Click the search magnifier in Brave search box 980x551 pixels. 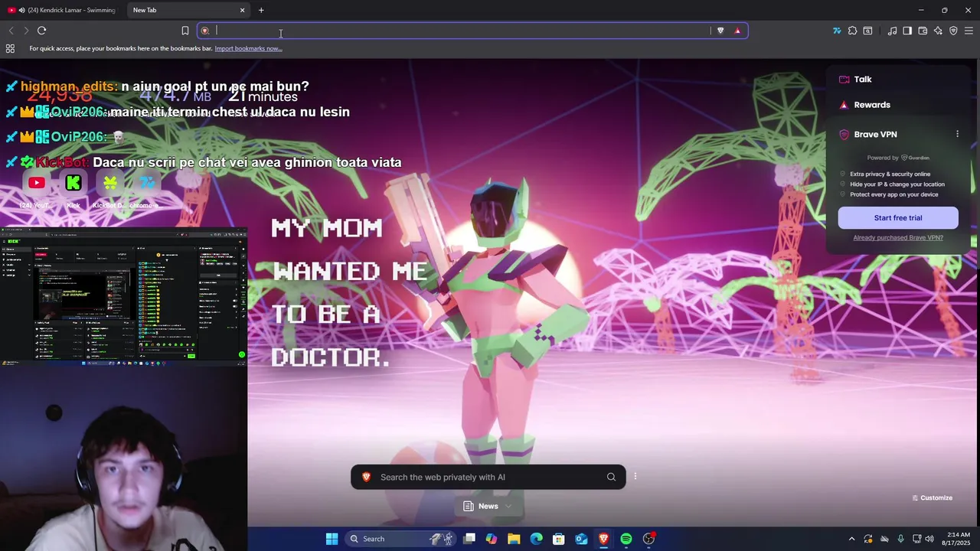[x=611, y=477]
